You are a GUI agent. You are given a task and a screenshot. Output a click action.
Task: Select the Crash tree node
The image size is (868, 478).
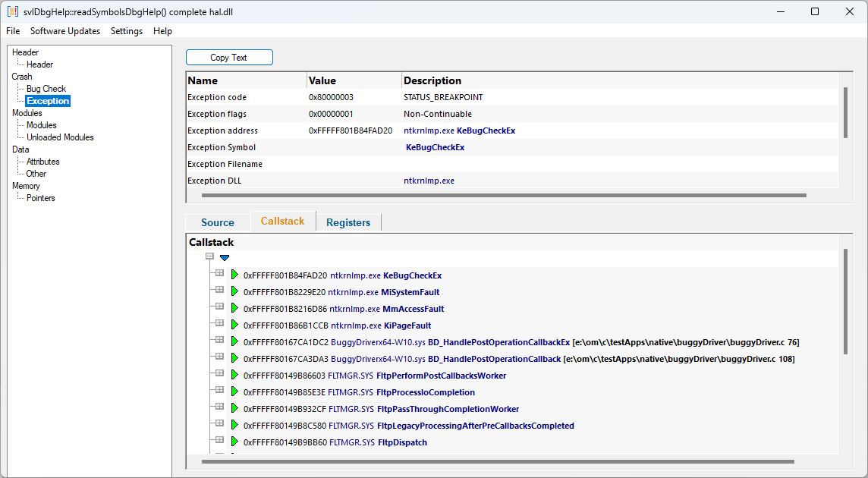point(22,77)
